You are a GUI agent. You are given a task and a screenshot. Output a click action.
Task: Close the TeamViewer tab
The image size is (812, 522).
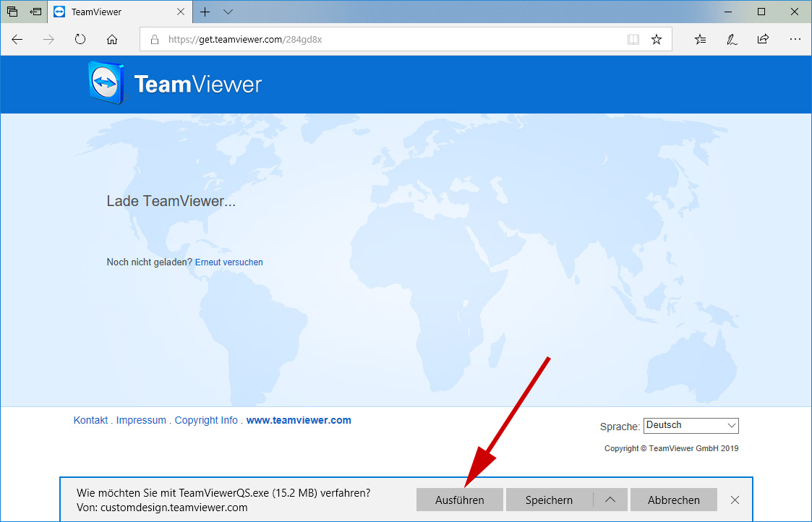181,12
